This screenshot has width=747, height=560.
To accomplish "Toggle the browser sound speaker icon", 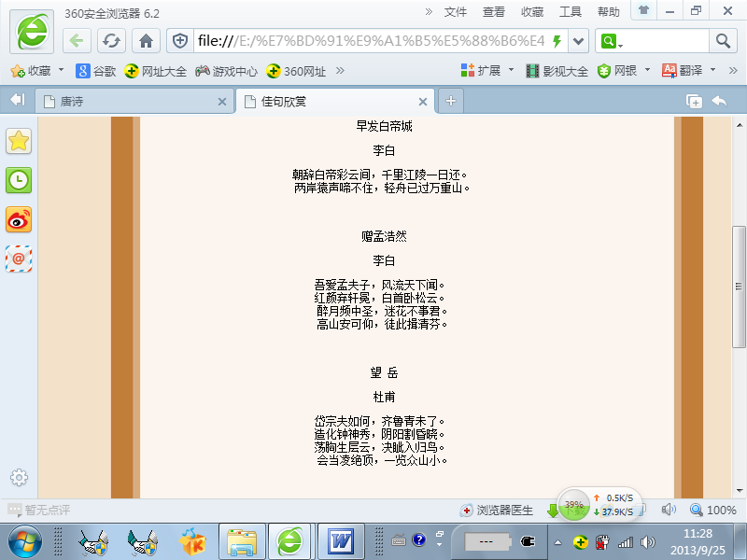I will pos(669,510).
